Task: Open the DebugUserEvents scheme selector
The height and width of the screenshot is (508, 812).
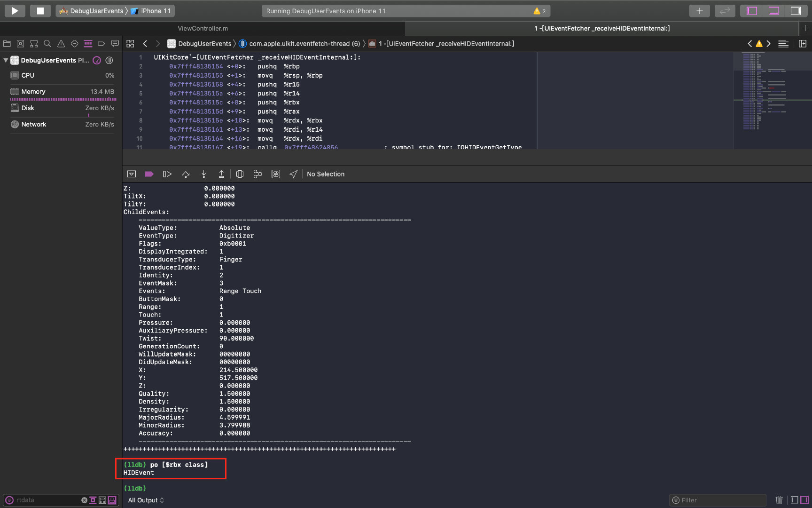Action: pyautogui.click(x=91, y=11)
